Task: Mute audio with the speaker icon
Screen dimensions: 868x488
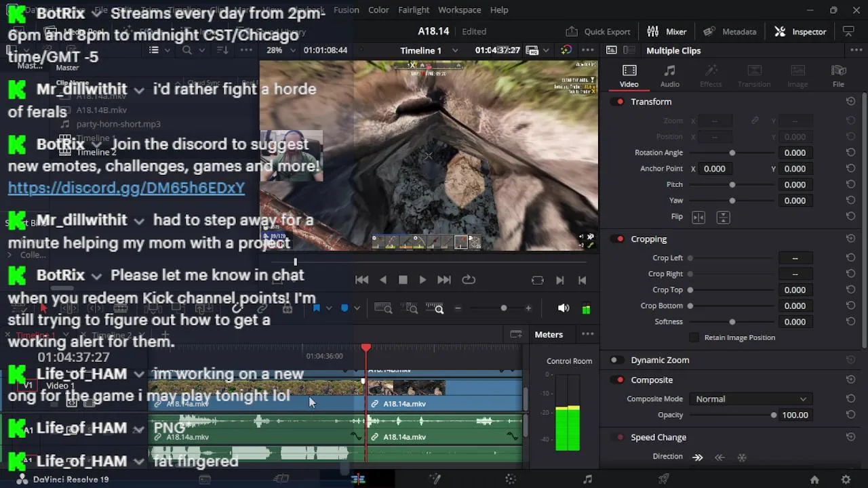Action: [563, 308]
